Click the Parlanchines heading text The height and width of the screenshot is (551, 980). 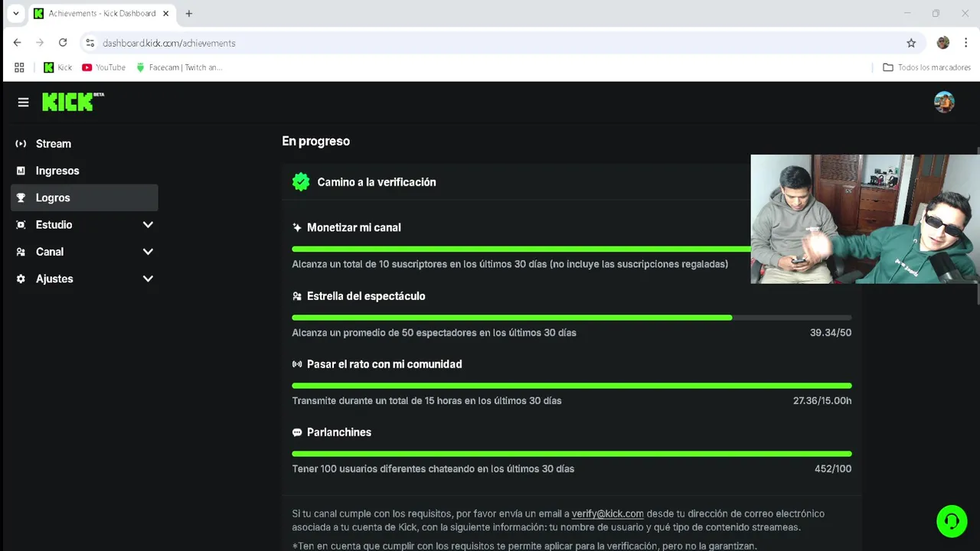(339, 432)
